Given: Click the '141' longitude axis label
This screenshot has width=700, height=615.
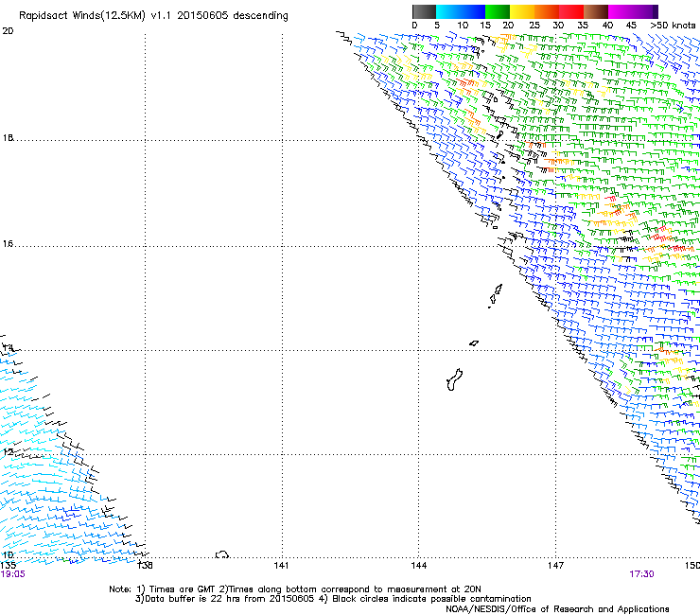Looking at the screenshot, I should click(281, 566).
